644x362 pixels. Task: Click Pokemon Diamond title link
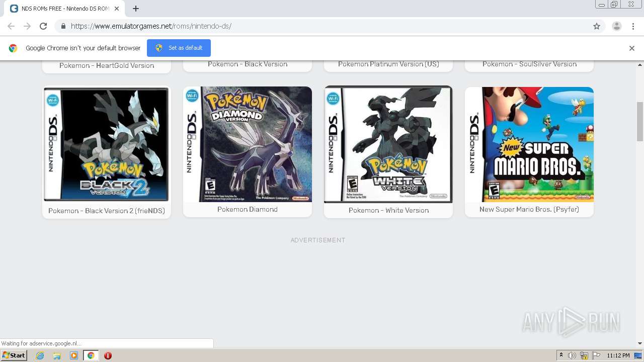pos(248,209)
